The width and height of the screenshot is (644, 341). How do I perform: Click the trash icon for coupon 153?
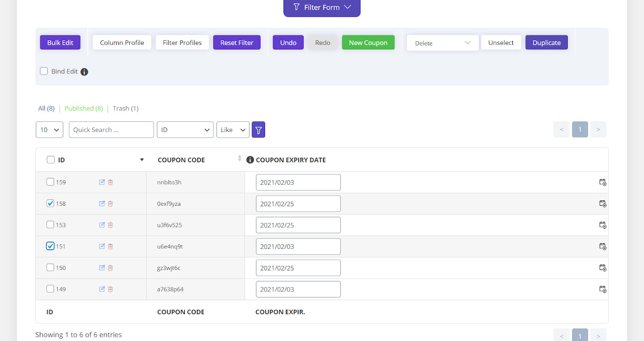[x=110, y=225]
